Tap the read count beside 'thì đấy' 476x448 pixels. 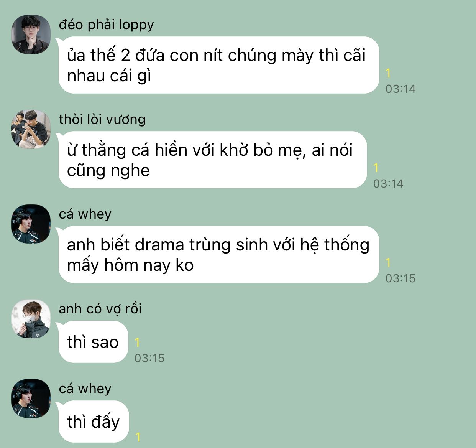[x=138, y=437]
